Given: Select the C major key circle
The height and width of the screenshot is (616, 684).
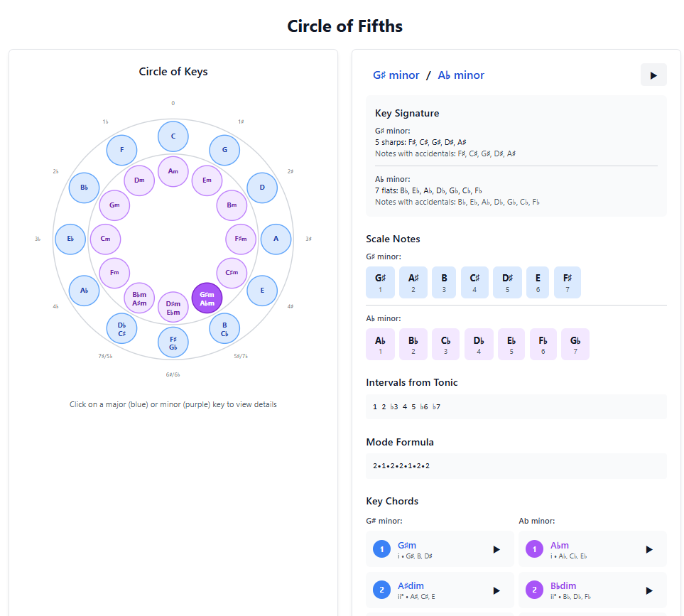Looking at the screenshot, I should point(173,136).
